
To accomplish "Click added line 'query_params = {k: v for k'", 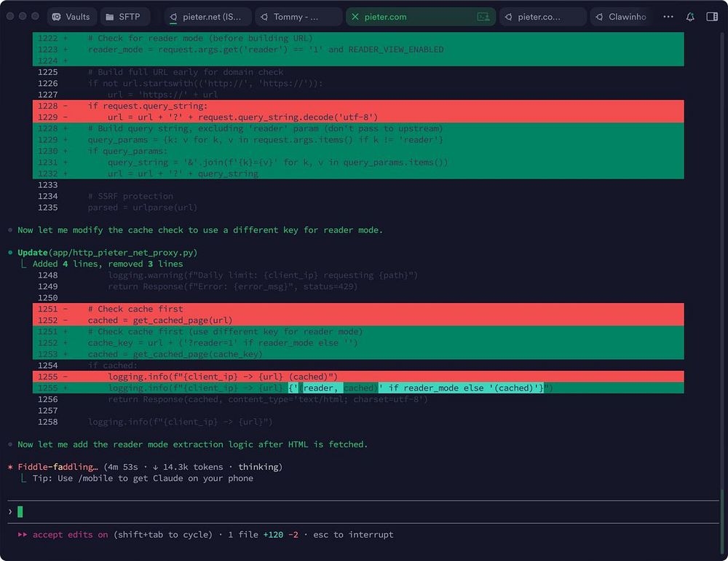I will point(358,139).
